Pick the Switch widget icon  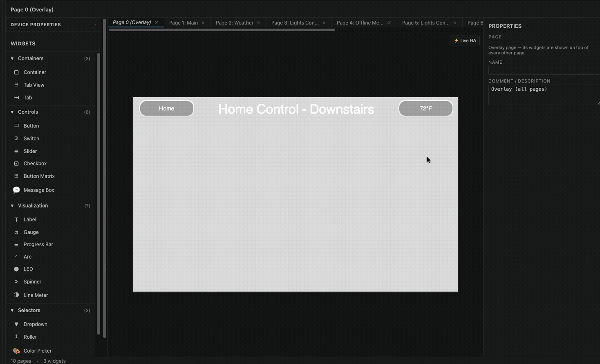[x=16, y=138]
